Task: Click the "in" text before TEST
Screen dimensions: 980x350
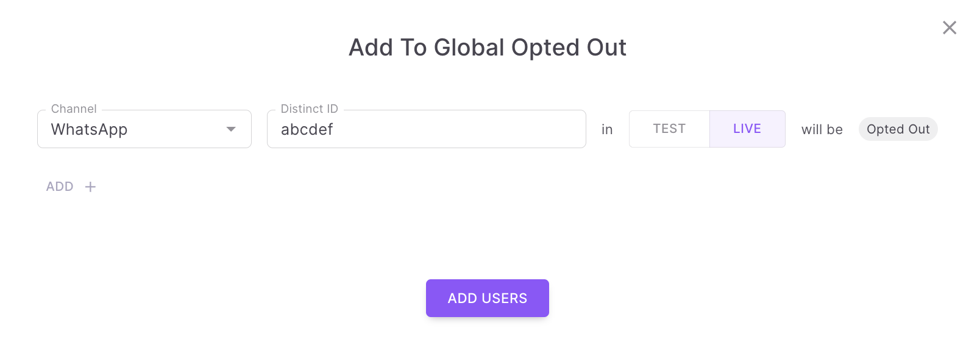Action: point(607,129)
